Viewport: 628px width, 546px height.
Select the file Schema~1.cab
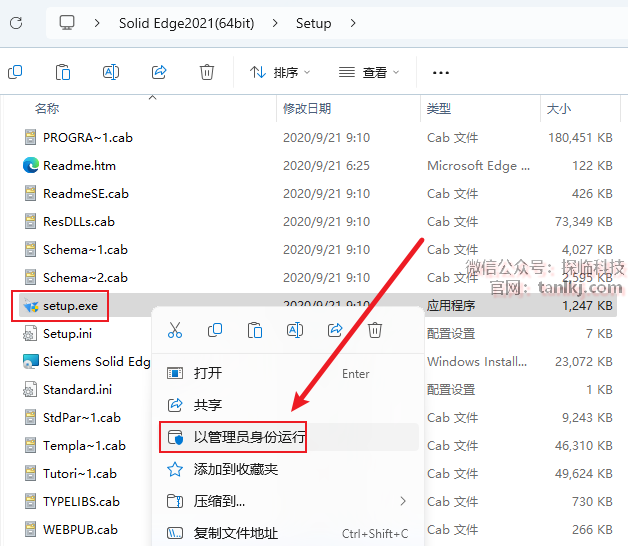coord(85,250)
